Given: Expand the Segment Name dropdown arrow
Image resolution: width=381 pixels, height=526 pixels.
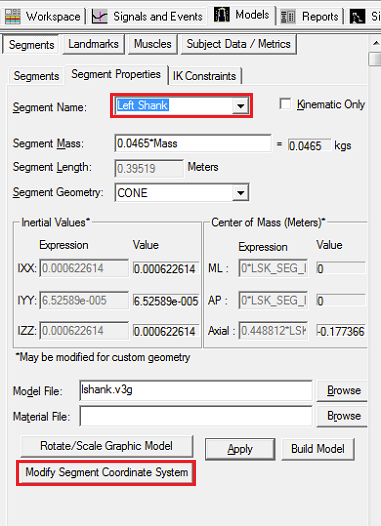Looking at the screenshot, I should (x=240, y=106).
